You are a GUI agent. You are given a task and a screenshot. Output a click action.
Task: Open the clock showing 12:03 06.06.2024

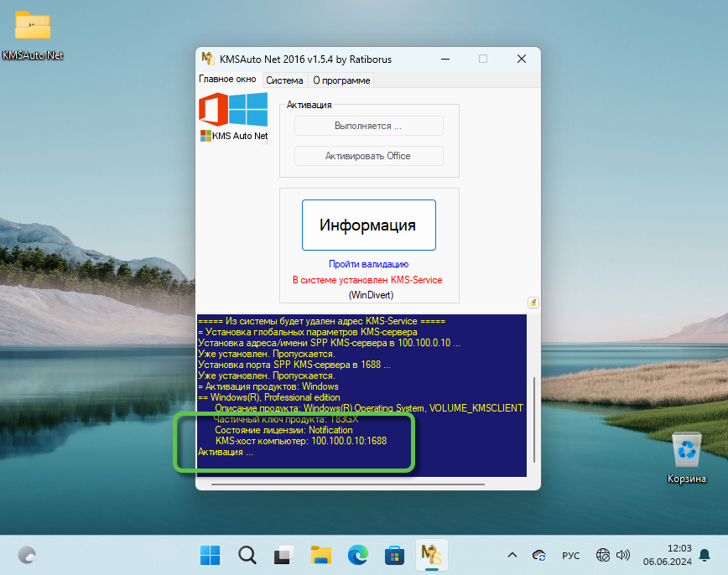pos(667,555)
